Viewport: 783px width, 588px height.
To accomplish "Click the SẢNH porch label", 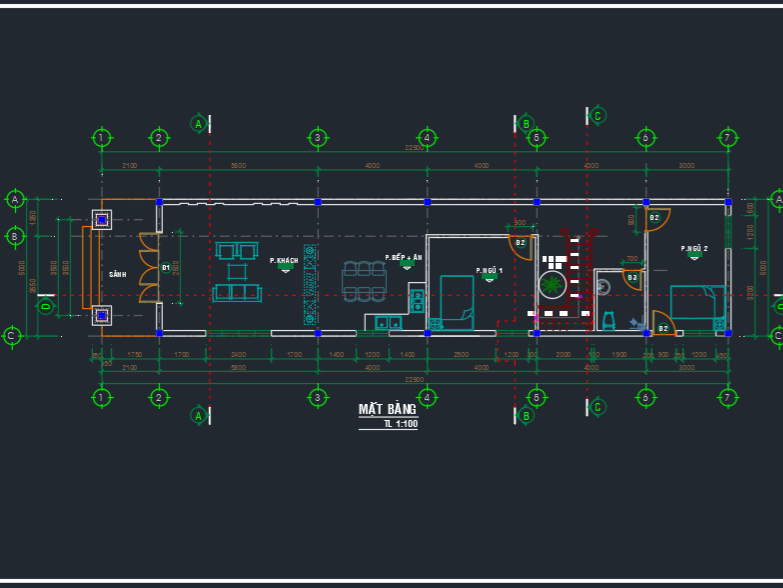I will pos(118,273).
